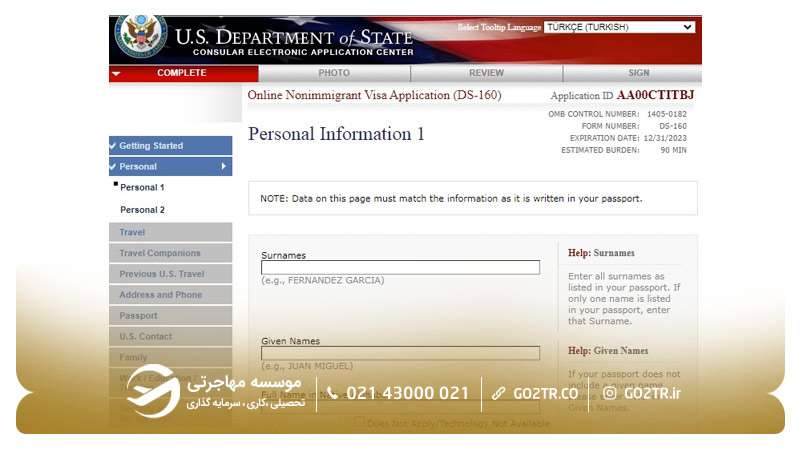Open the Travel section

170,232
